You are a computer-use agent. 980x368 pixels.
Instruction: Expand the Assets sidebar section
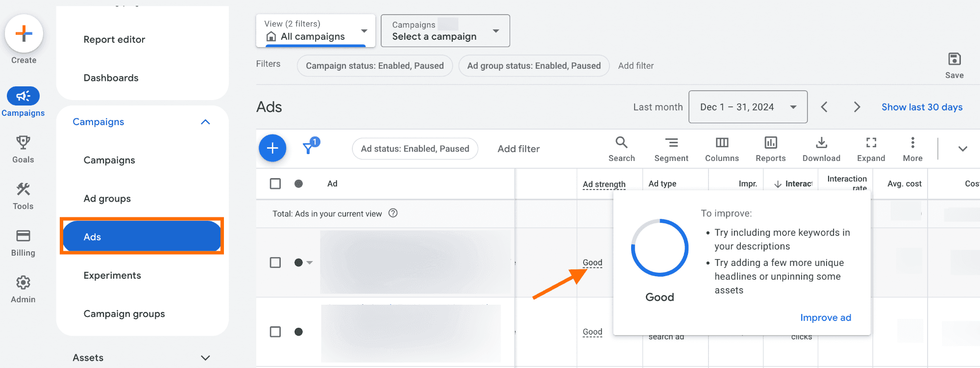click(x=206, y=358)
